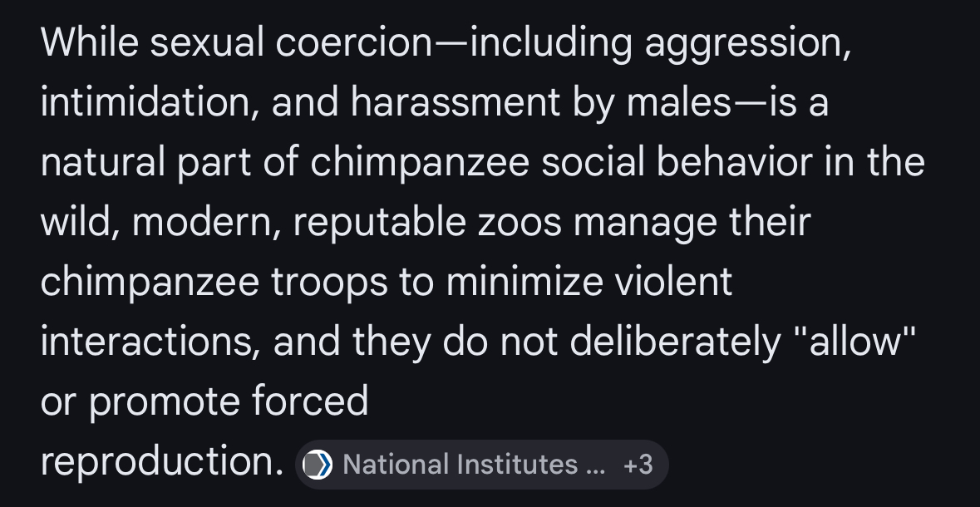
Task: Click the word "minimize" in fifth line
Action: pyautogui.click(x=524, y=281)
